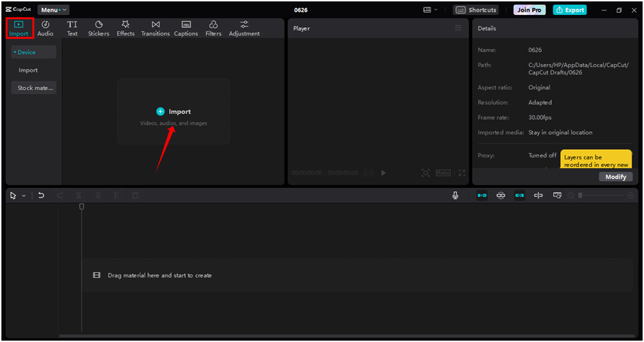Screen dimensions: 644x342
Task: Click the player timecode display
Action: point(325,173)
